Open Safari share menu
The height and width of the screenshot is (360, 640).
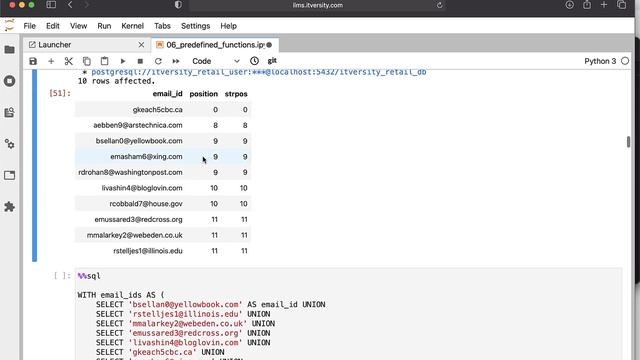tap(587, 5)
